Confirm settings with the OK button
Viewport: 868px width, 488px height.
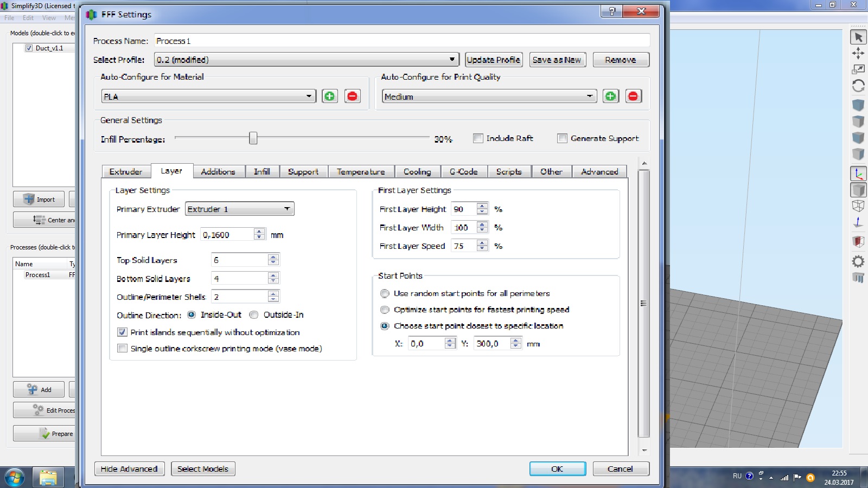[558, 469]
